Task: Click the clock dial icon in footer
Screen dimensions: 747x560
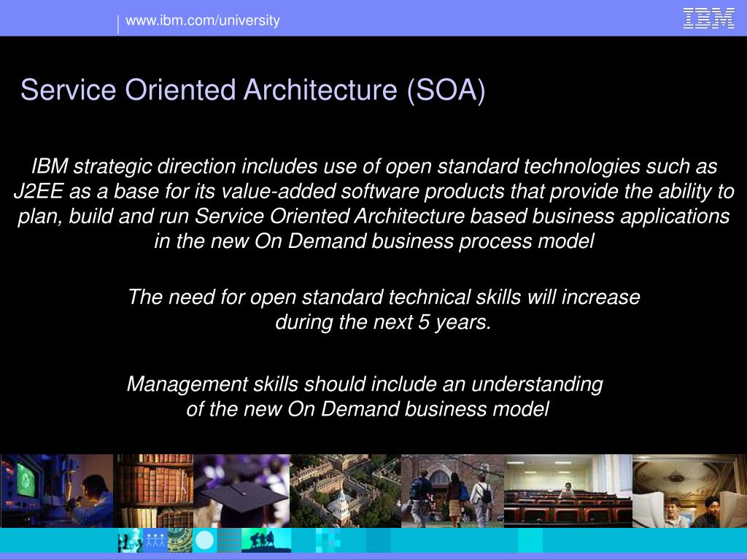Action: (x=180, y=540)
